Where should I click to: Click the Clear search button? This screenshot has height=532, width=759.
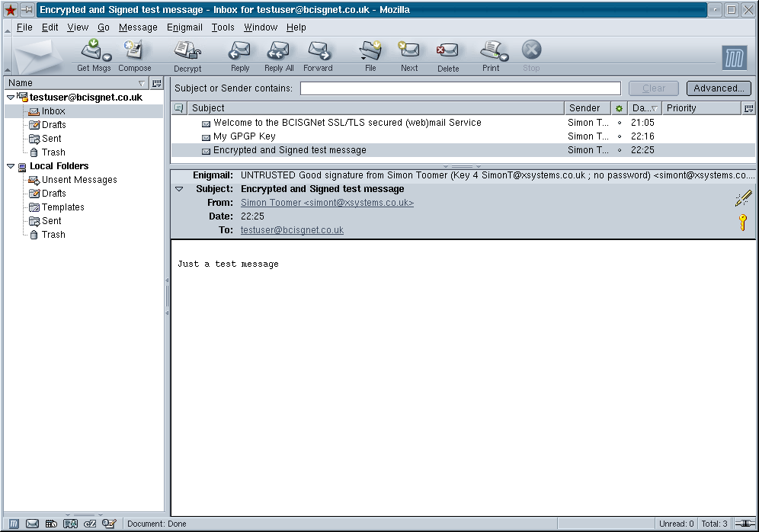pyautogui.click(x=654, y=88)
